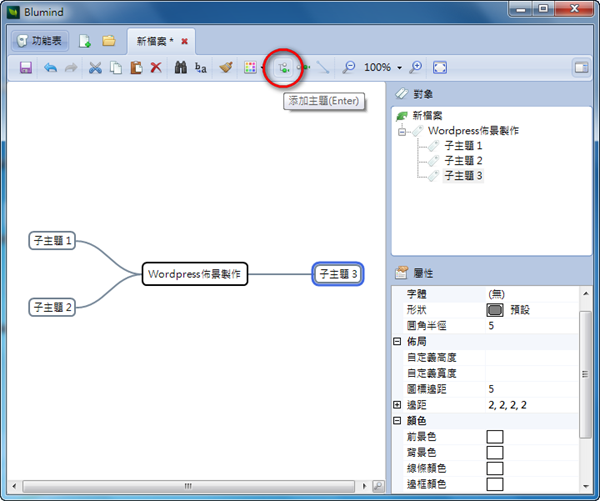Image resolution: width=600 pixels, height=501 pixels.
Task: Pick the 背景色 color swatch
Action: [495, 452]
